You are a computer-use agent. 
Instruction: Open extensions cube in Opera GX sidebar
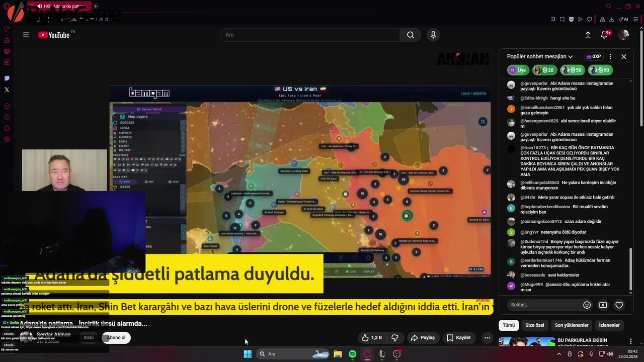tap(7, 128)
